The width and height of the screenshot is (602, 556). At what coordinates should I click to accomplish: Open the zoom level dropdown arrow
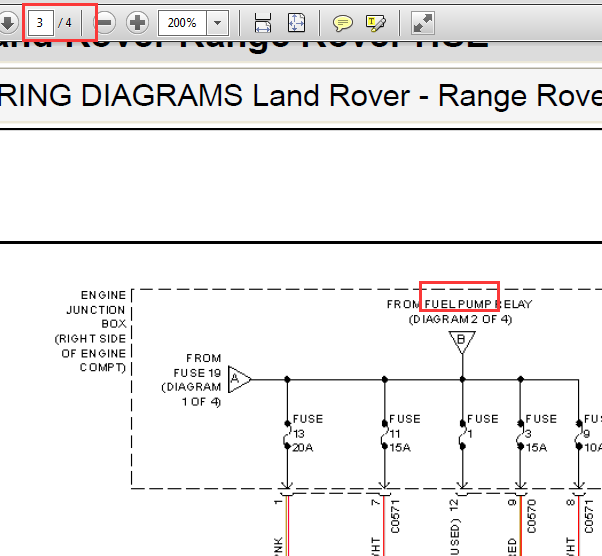218,23
